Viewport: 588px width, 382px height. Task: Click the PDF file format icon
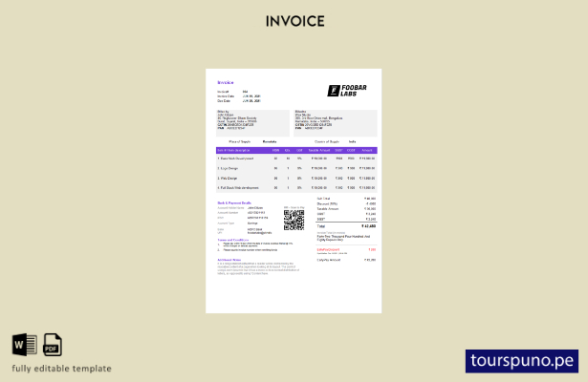[53, 345]
